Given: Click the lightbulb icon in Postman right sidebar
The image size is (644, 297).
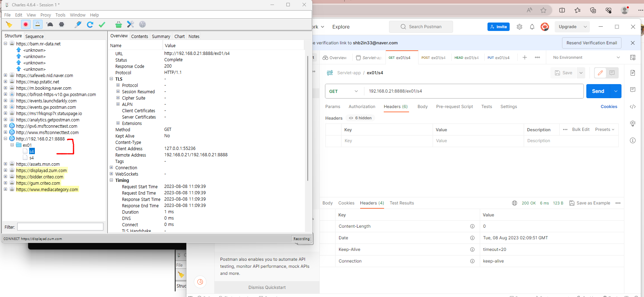Looking at the screenshot, I should coord(633,124).
